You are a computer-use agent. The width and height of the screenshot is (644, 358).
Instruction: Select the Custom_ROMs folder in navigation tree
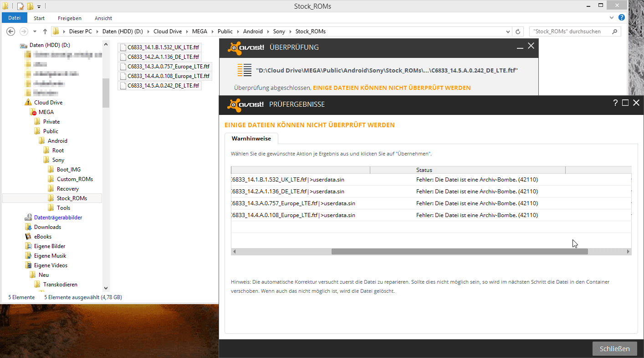click(75, 179)
